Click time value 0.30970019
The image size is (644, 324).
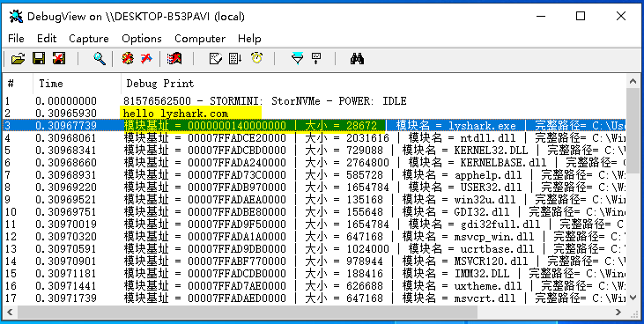click(66, 225)
